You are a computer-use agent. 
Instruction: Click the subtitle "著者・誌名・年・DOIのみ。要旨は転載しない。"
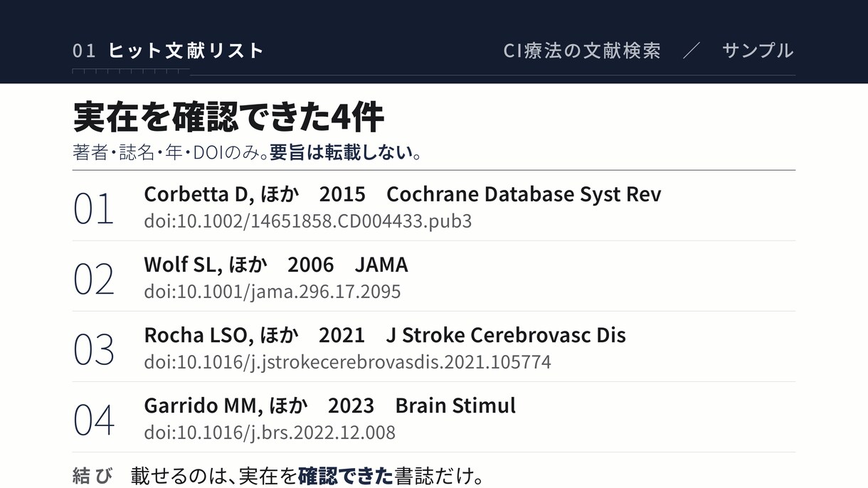[247, 152]
